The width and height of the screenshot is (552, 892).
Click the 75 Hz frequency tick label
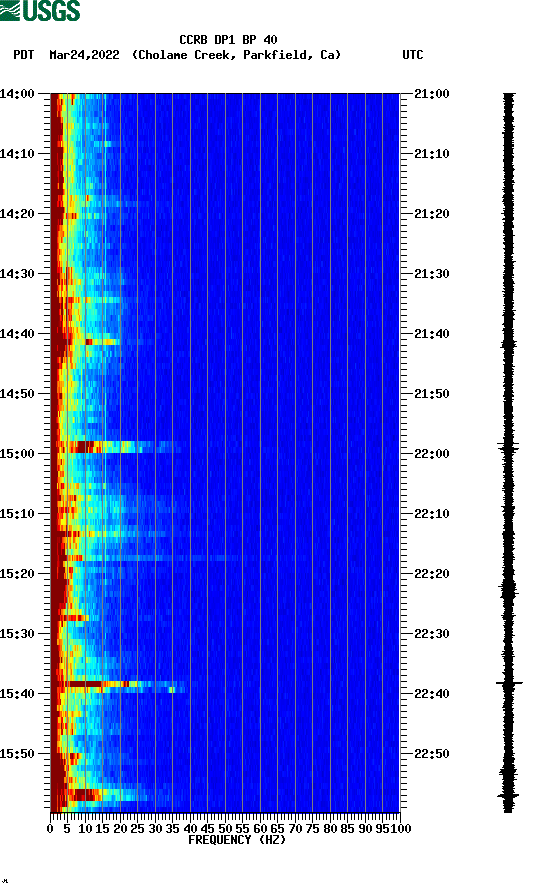(312, 829)
